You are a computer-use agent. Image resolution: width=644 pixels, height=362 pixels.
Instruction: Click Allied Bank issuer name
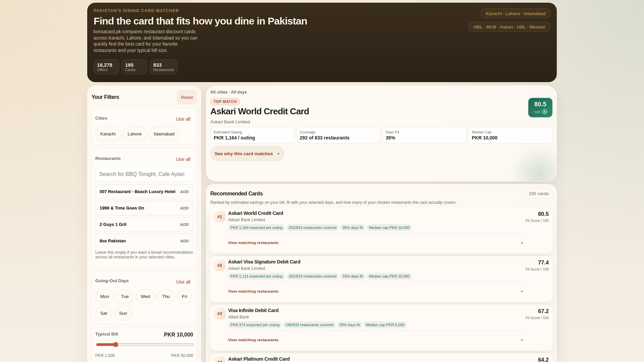[238, 317]
